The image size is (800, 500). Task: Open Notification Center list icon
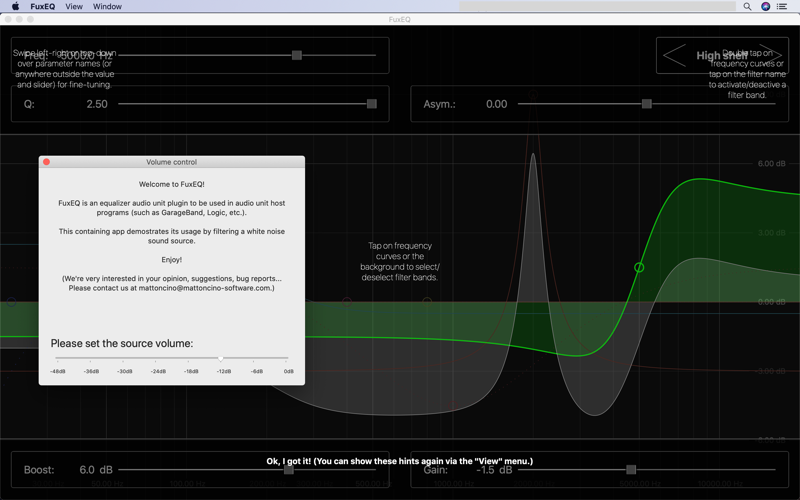783,7
